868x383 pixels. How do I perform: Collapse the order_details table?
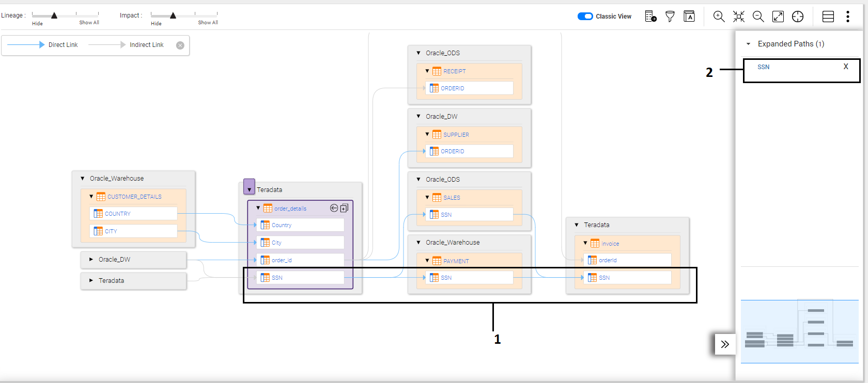pos(258,208)
